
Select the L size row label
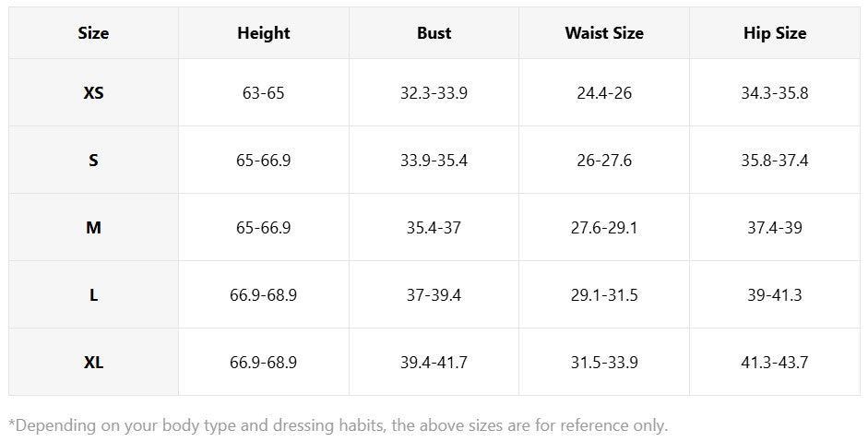pyautogui.click(x=93, y=295)
